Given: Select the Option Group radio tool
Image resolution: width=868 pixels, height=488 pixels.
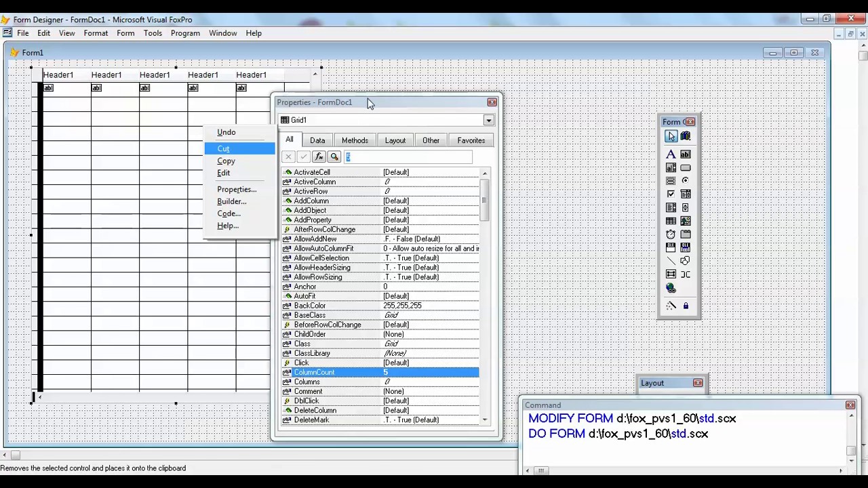Looking at the screenshot, I should point(686,181).
